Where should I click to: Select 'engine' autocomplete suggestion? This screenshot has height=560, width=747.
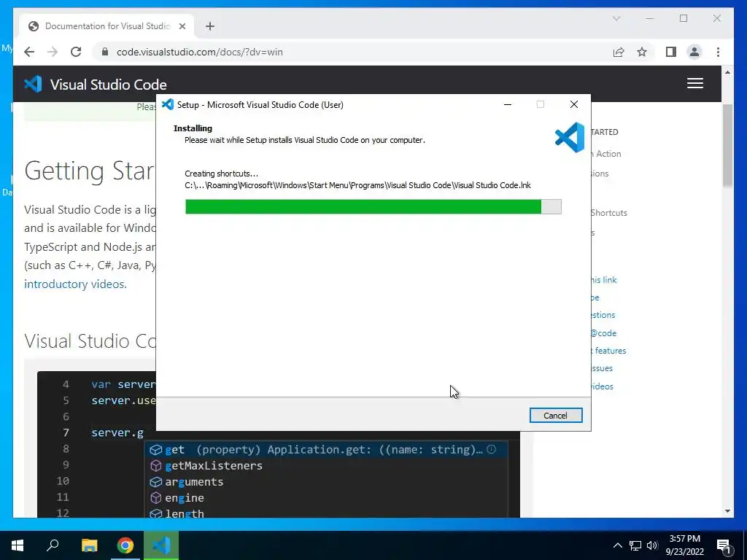click(x=326, y=498)
